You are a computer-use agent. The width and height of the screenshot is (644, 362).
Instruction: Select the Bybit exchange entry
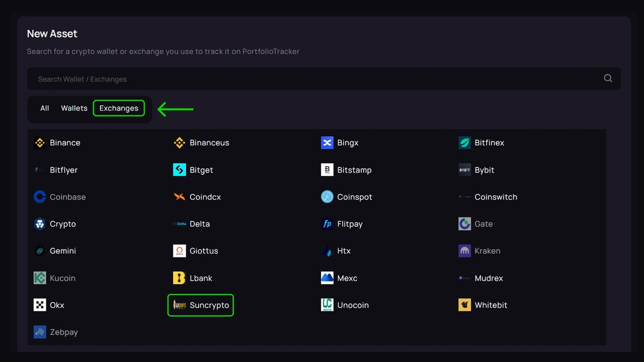[x=484, y=170]
